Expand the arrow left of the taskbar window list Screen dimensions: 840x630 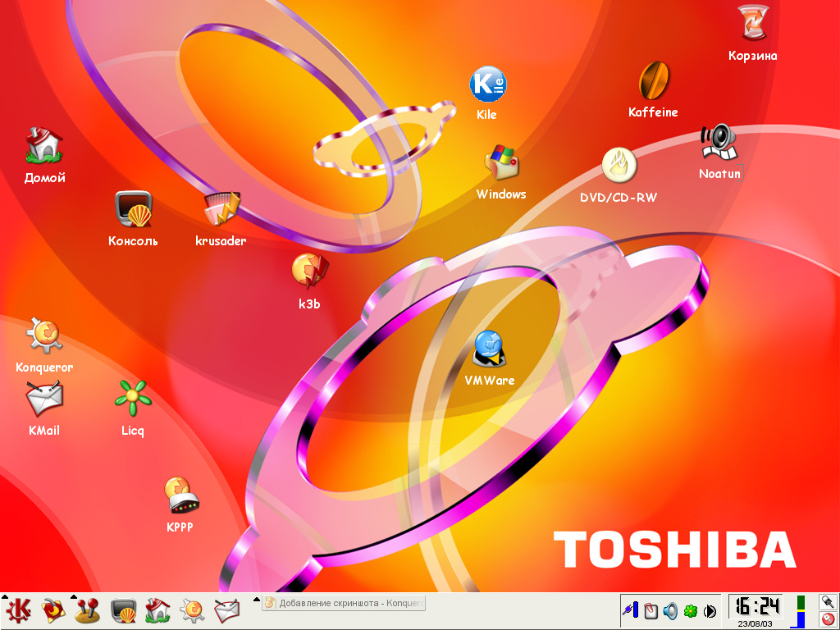pyautogui.click(x=255, y=597)
